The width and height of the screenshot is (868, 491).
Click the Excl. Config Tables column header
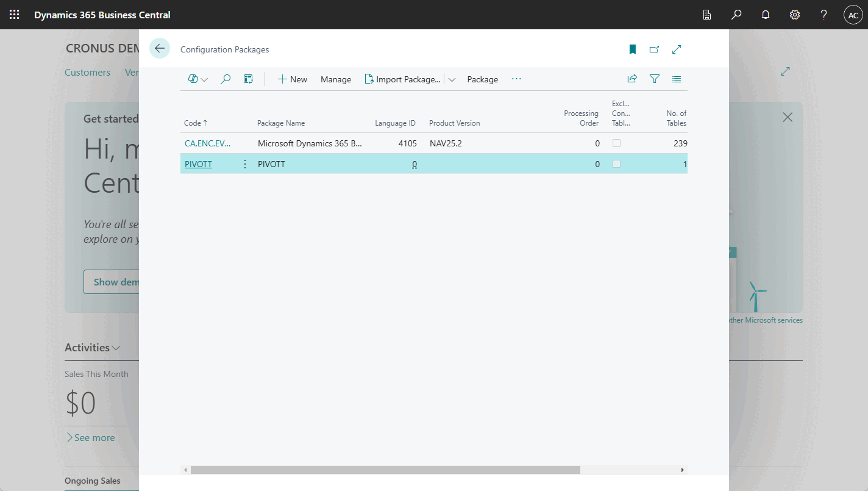pyautogui.click(x=621, y=113)
